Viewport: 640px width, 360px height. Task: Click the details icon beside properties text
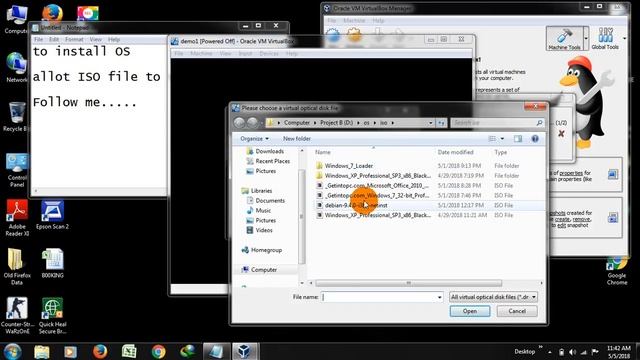(x=612, y=175)
